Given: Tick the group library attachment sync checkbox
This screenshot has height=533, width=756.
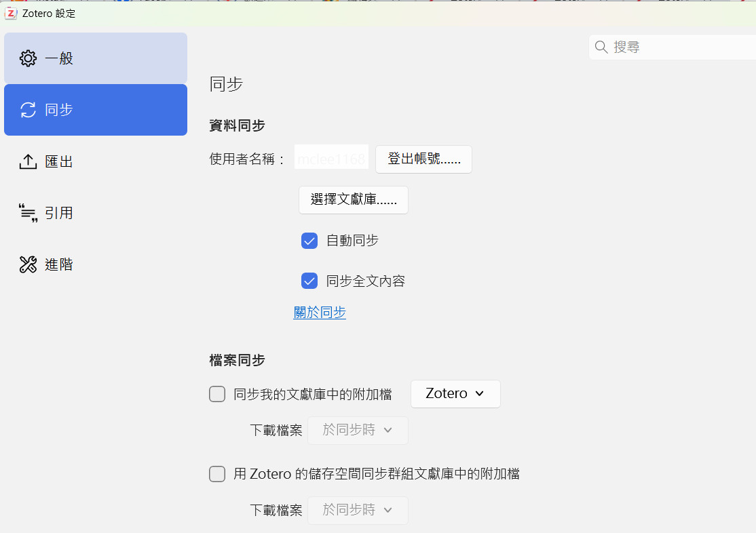Looking at the screenshot, I should (x=217, y=474).
